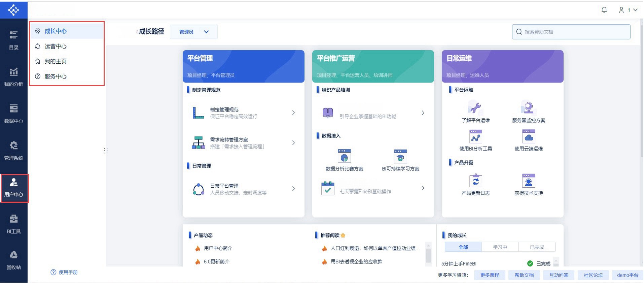Viewport: 644px width, 283px height.
Task: Switch to 学习中 tab
Action: point(500,247)
